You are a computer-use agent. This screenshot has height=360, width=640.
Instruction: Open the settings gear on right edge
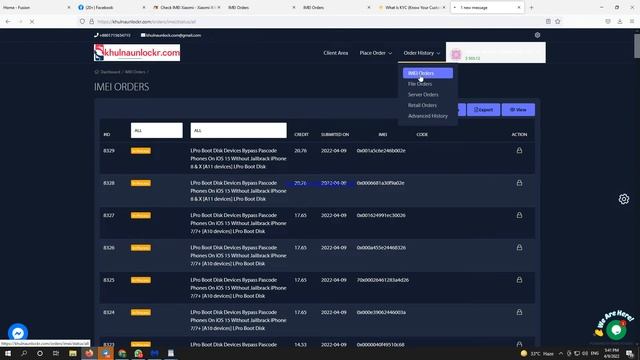coord(624,199)
